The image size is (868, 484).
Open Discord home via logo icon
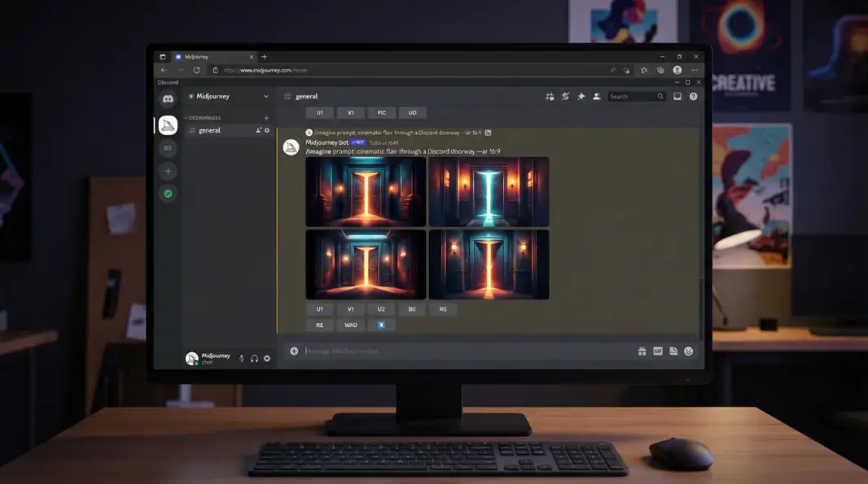coord(168,99)
